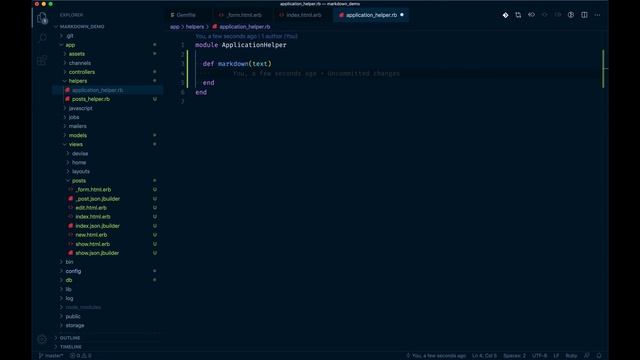This screenshot has width=640, height=360.
Task: Expand the jobs folder
Action: 74,117
